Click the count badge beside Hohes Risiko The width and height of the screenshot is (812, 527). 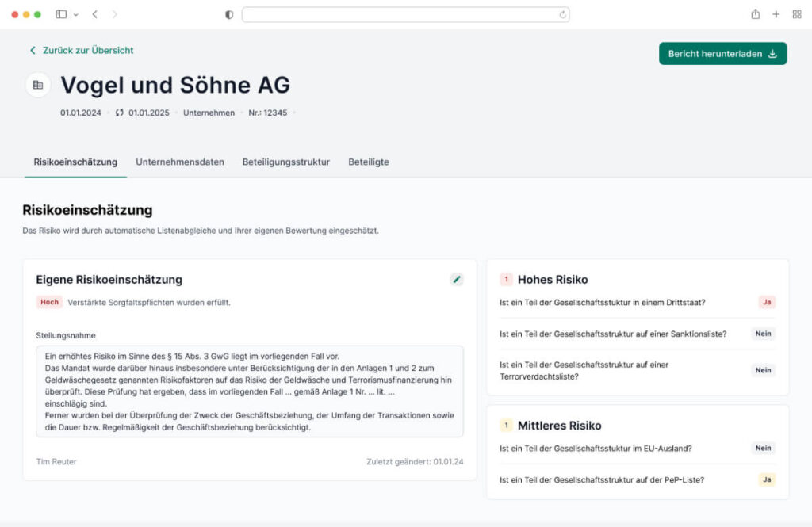(x=506, y=280)
